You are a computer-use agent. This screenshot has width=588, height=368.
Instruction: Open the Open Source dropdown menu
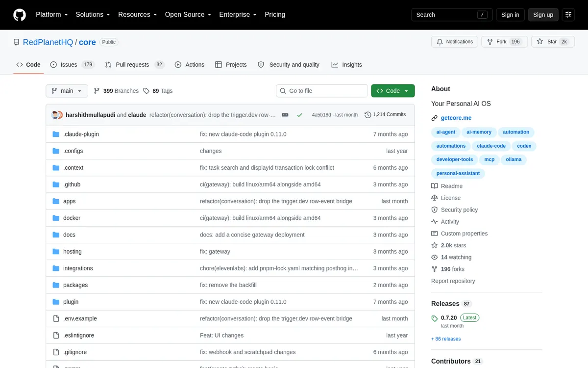(188, 15)
